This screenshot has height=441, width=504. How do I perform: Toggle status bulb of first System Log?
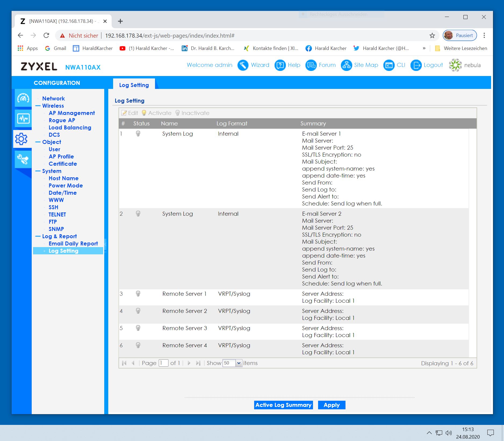point(138,133)
